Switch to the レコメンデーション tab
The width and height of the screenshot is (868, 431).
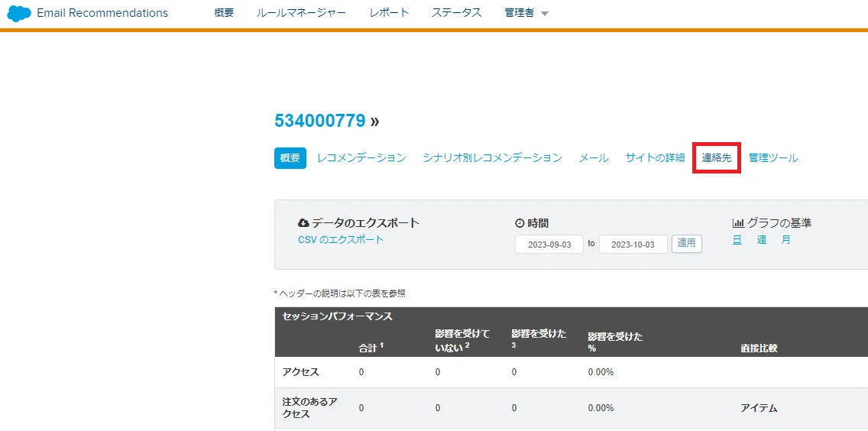pyautogui.click(x=361, y=158)
